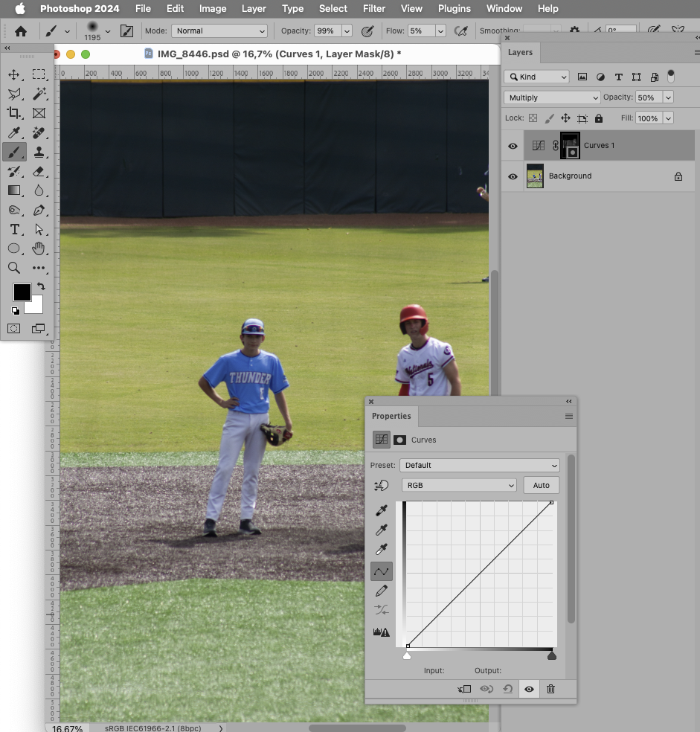Select the Crop tool
Screen dimensions: 700x732
click(13, 113)
